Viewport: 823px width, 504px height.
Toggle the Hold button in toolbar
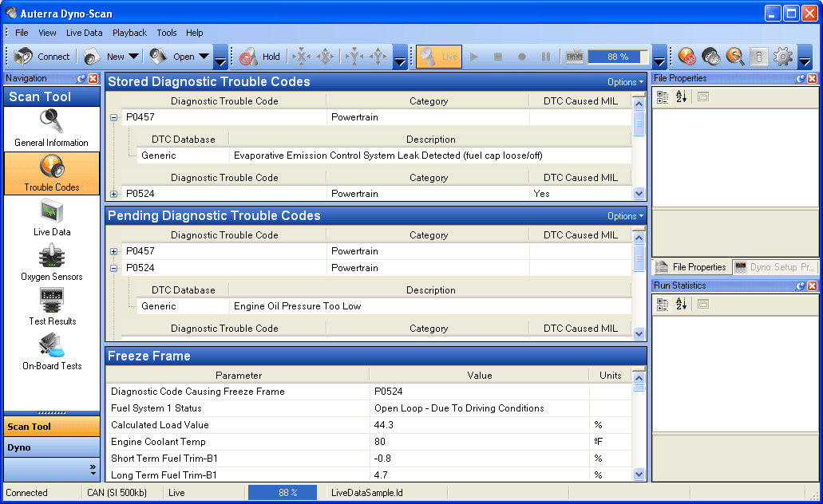pos(260,57)
